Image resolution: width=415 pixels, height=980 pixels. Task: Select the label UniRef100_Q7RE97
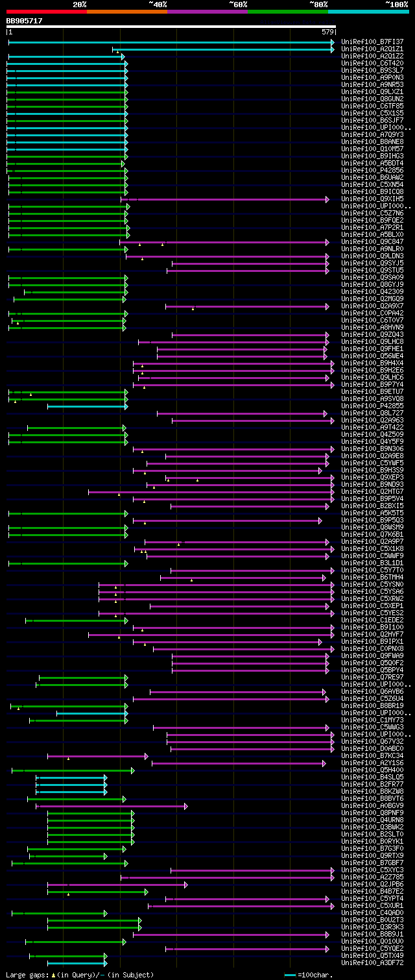click(372, 677)
